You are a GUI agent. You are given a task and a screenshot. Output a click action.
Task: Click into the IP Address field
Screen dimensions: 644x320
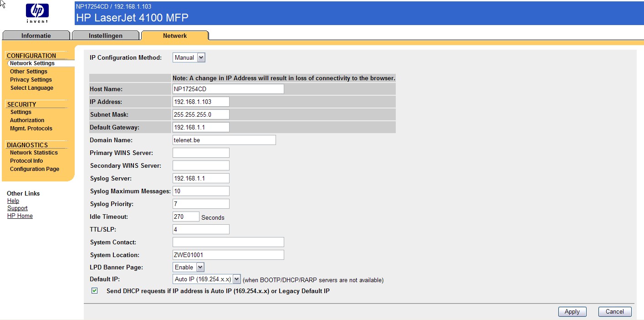click(x=201, y=102)
